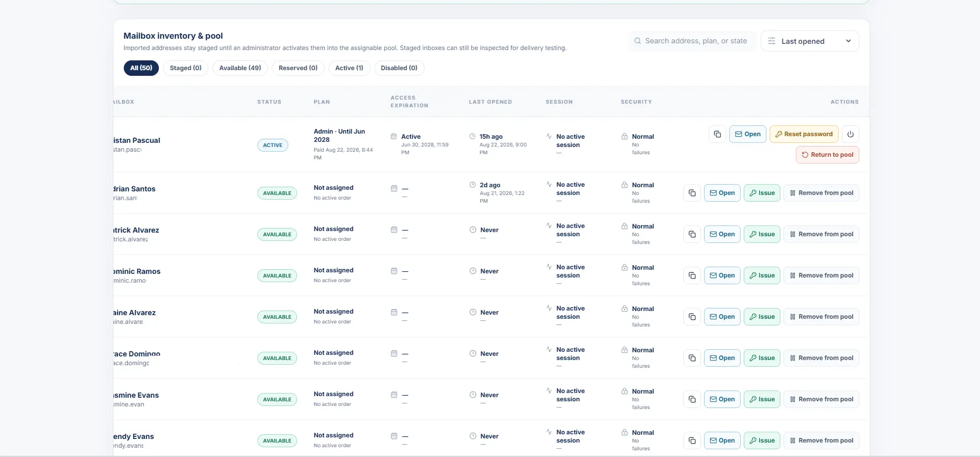Image resolution: width=980 pixels, height=457 pixels.
Task: Open the Dominic Ramos mailbox
Action: [x=722, y=275]
